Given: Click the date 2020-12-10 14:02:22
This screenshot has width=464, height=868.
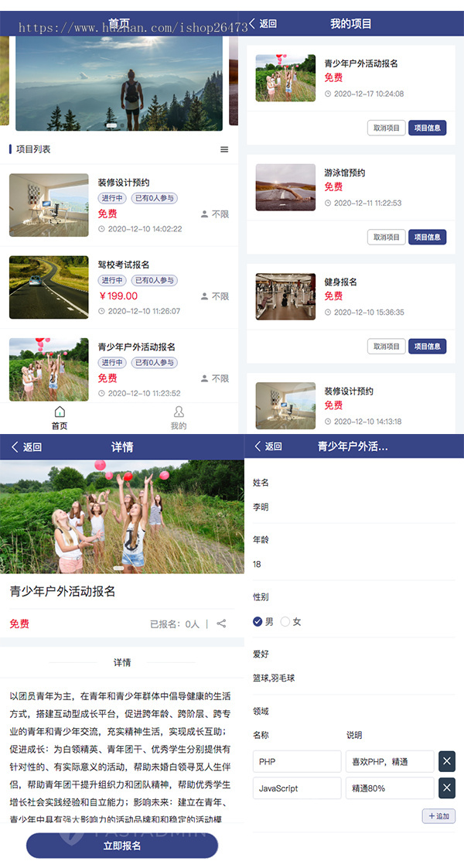Looking at the screenshot, I should point(145,229).
